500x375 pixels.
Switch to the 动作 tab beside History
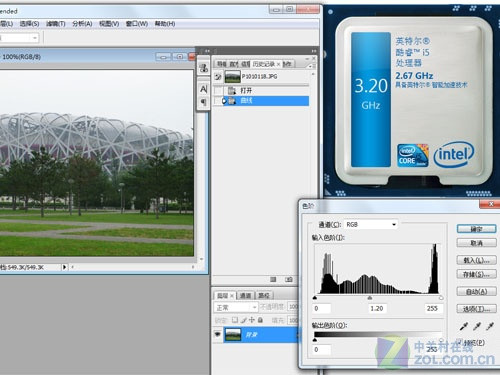point(288,64)
